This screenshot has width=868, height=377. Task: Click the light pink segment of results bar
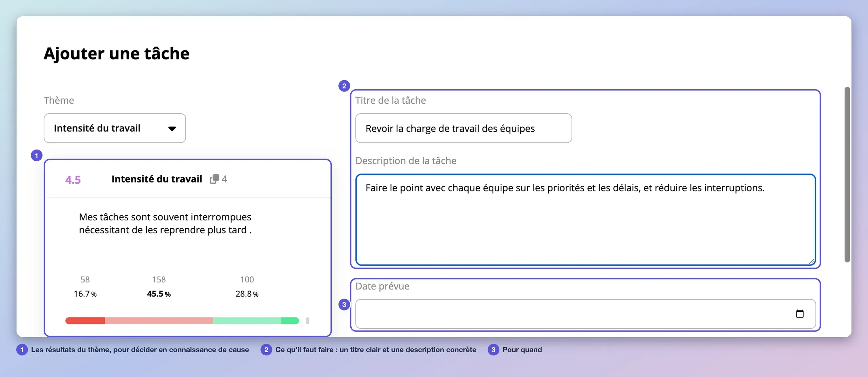159,321
